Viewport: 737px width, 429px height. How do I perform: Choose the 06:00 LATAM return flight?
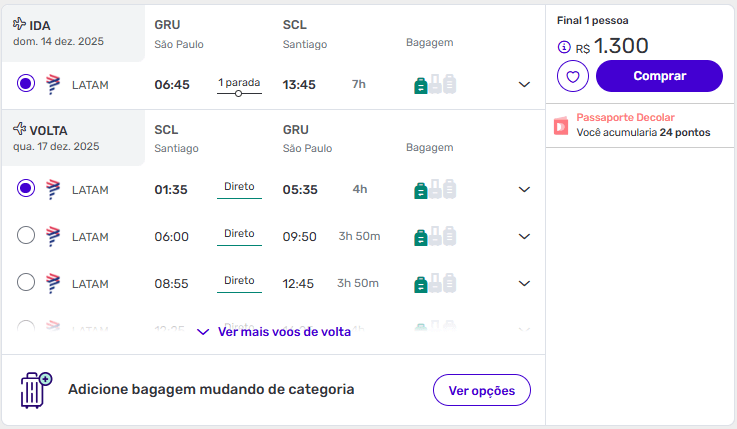pos(26,236)
